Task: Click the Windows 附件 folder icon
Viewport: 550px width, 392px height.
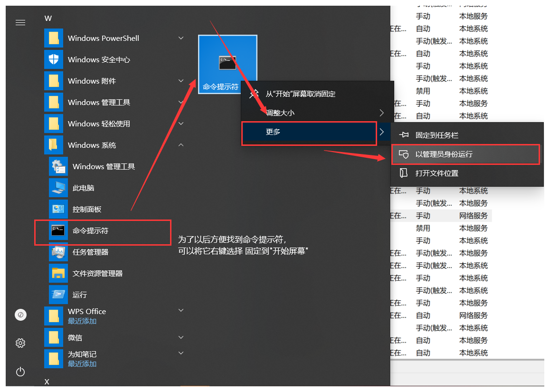Action: pos(54,81)
